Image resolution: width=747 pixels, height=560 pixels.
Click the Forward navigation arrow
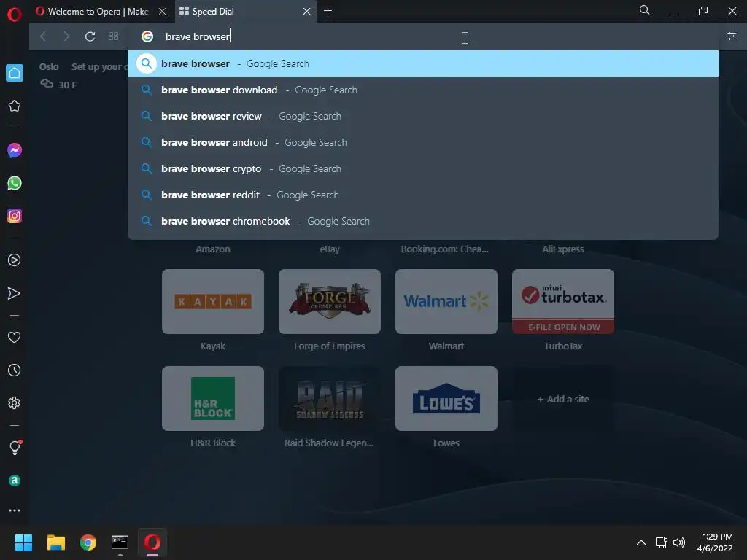pos(66,36)
